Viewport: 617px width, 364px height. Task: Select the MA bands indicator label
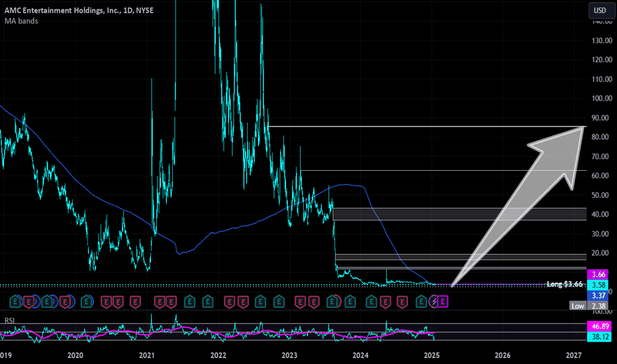point(21,21)
